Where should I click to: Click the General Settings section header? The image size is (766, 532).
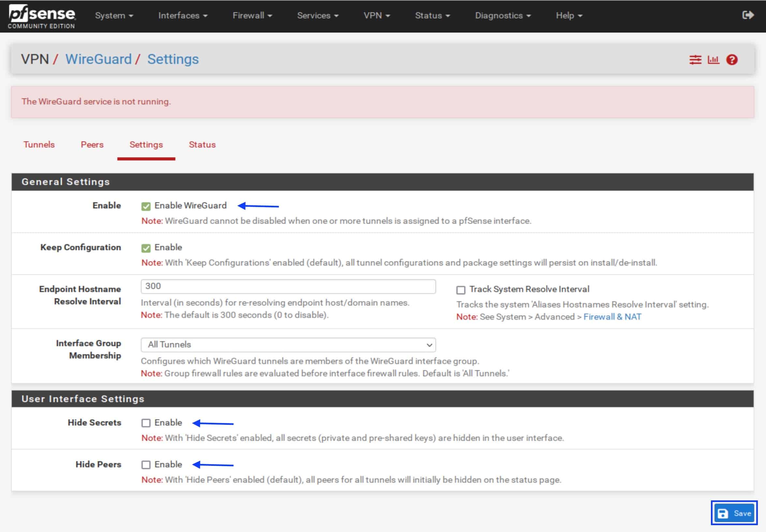383,182
